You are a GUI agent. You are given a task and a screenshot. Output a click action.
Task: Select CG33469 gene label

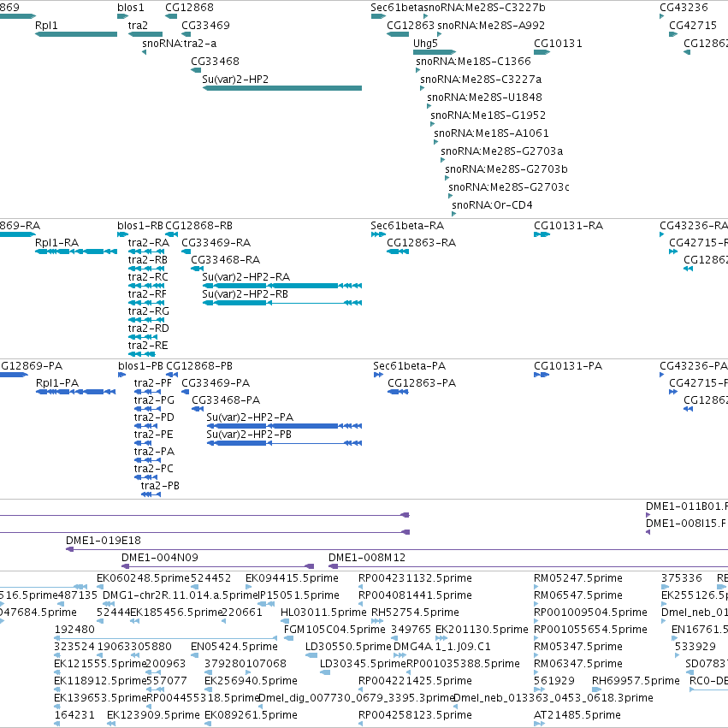click(x=205, y=26)
